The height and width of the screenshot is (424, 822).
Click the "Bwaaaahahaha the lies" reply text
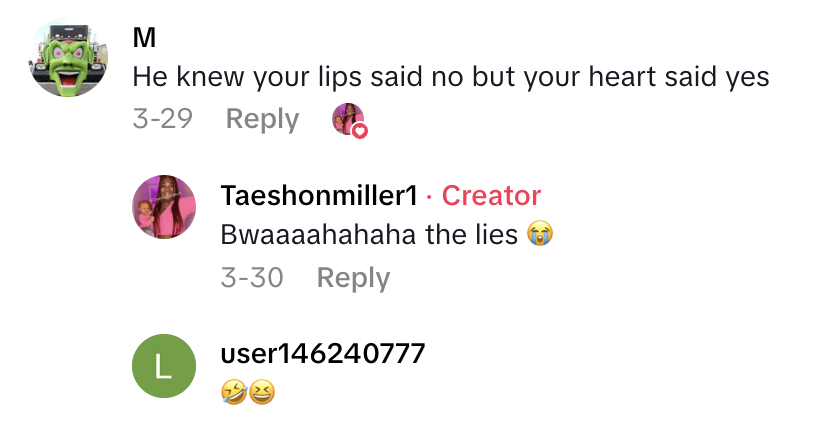click(x=369, y=235)
